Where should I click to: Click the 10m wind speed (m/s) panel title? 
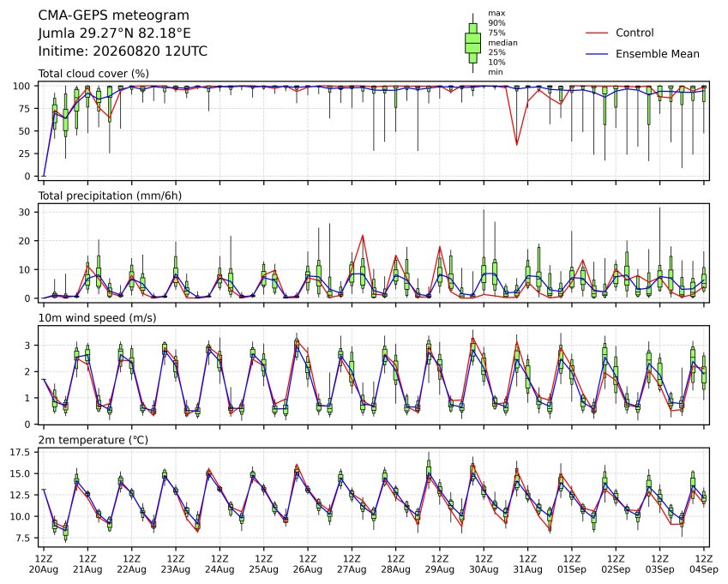[97, 318]
